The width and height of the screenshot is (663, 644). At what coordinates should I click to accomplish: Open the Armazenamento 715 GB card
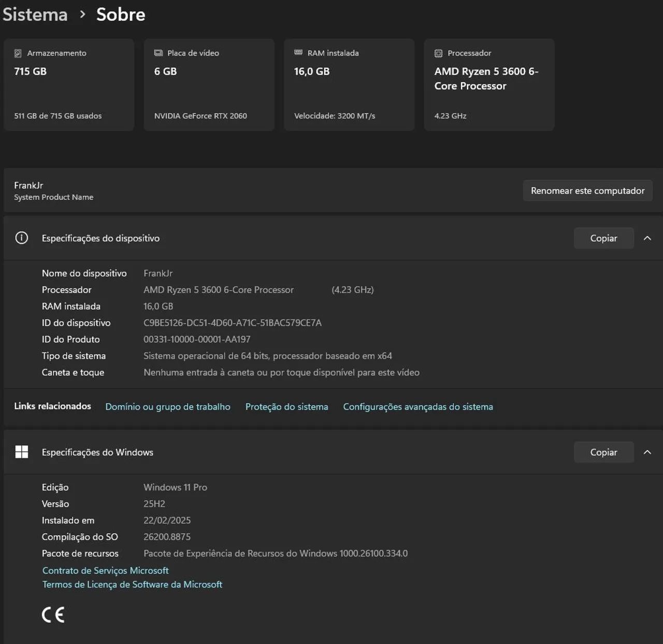[69, 85]
